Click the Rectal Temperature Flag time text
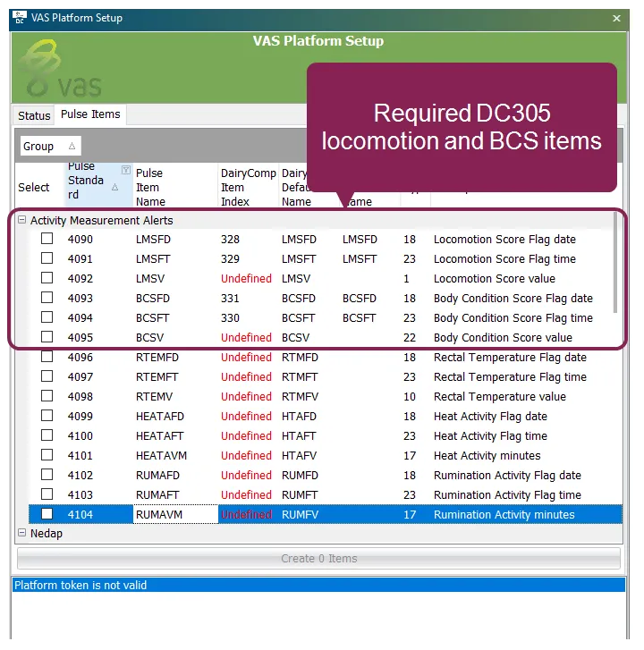 click(x=510, y=376)
